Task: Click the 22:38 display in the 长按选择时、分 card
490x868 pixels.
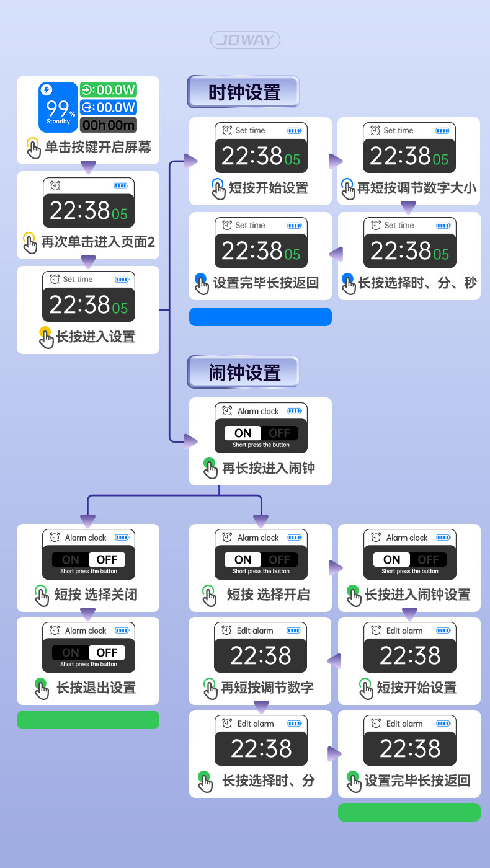Action: click(x=261, y=749)
